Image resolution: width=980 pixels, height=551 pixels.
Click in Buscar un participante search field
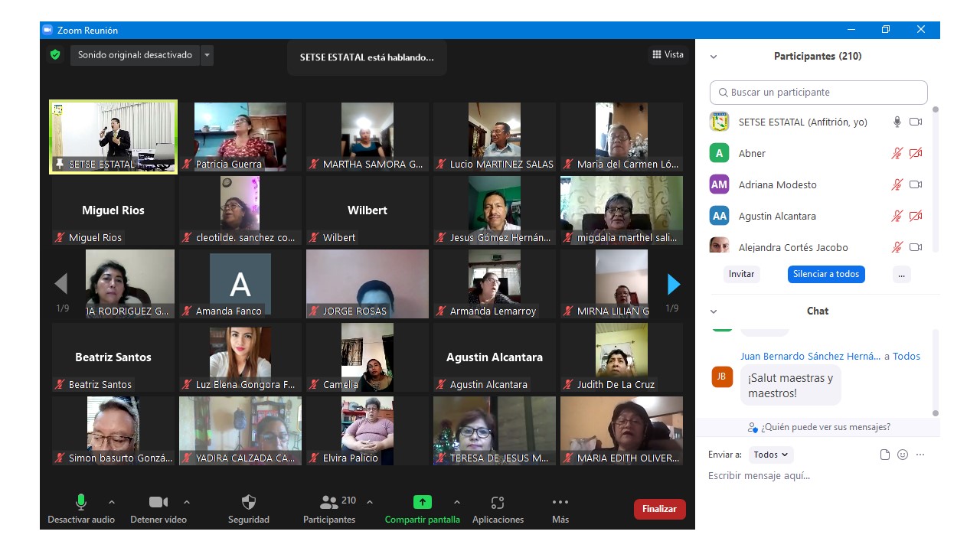[x=818, y=92]
